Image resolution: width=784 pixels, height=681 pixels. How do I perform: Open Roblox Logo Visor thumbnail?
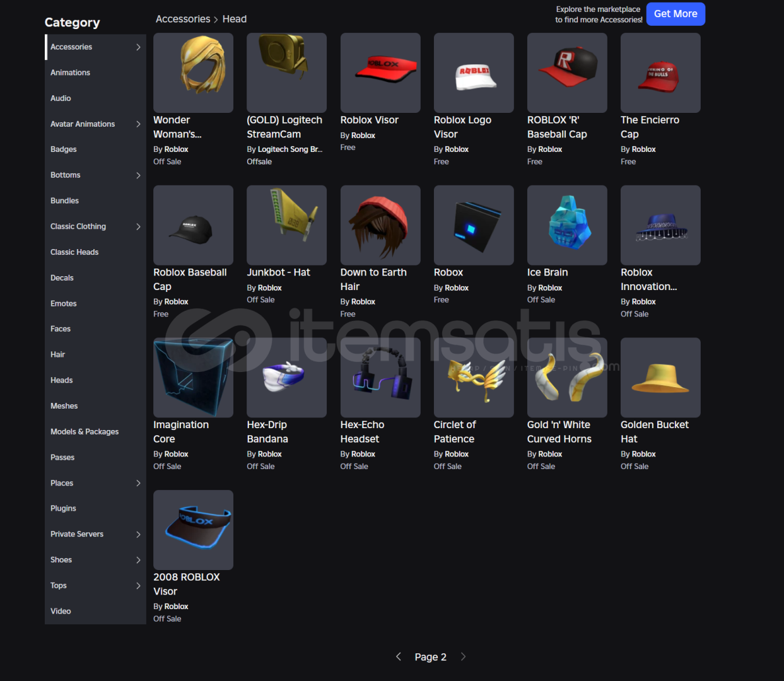pyautogui.click(x=474, y=73)
